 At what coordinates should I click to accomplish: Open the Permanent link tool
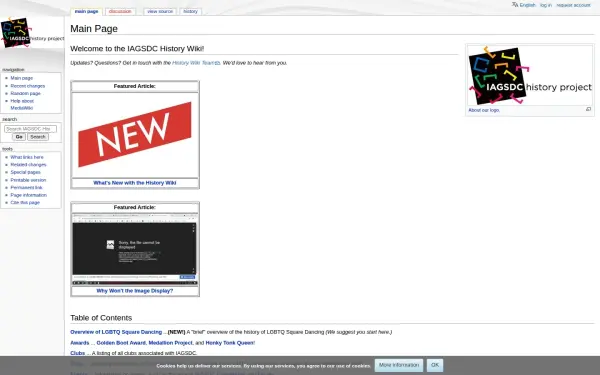point(26,188)
